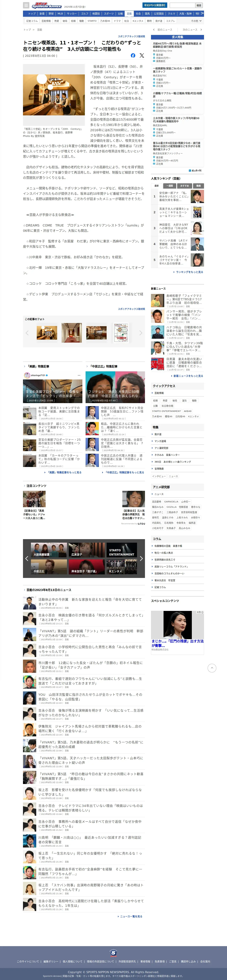
Task: Expand more navigation items with arrow
Action: [202, 13]
